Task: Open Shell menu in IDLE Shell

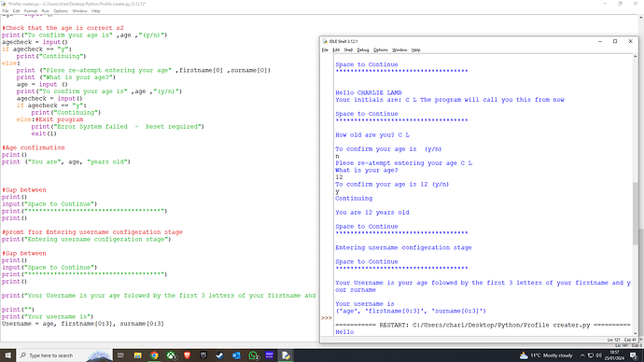Action: pos(348,50)
